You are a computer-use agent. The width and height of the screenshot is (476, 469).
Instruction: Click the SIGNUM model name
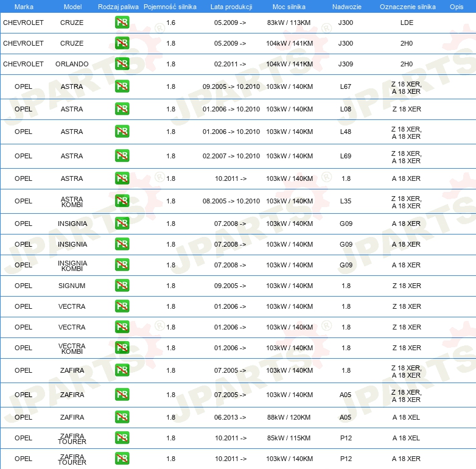click(x=72, y=286)
